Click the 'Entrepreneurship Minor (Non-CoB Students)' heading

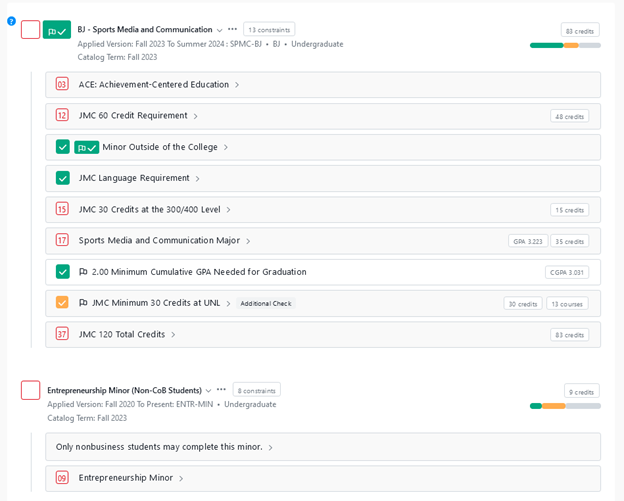tap(125, 390)
